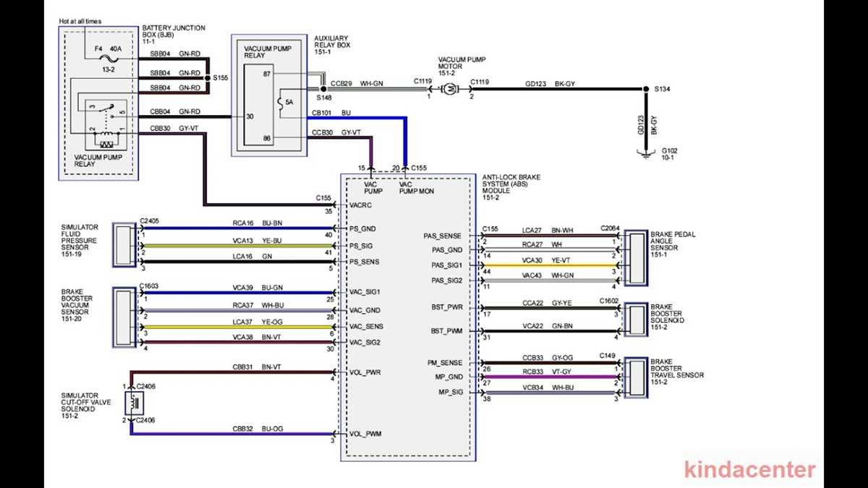This screenshot has width=868, height=488.
Task: Click the "RCA16 BU-BN" wire label
Action: (x=258, y=223)
